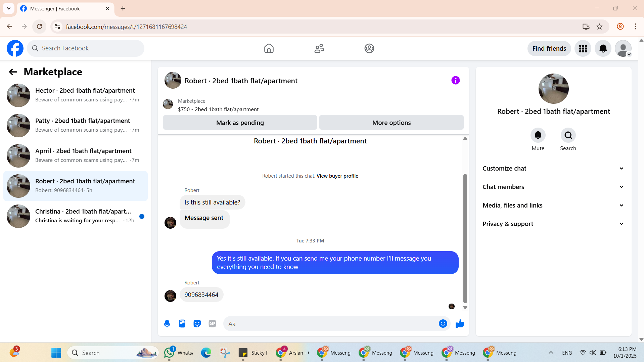644x362 pixels.
Task: Click the More options button
Action: coord(392,123)
